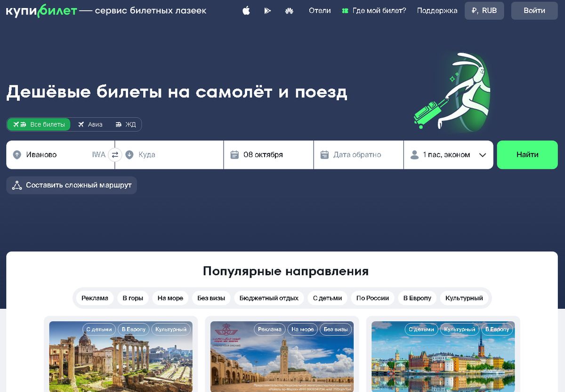
Task: Expand the 1 пас, эконом passengers dropdown
Action: point(448,155)
